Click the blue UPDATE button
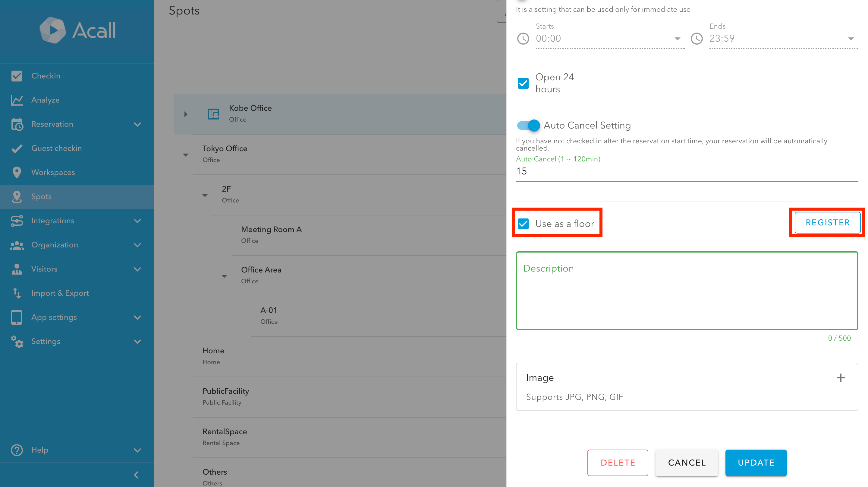Screen dimensions: 868x487 tap(756, 463)
